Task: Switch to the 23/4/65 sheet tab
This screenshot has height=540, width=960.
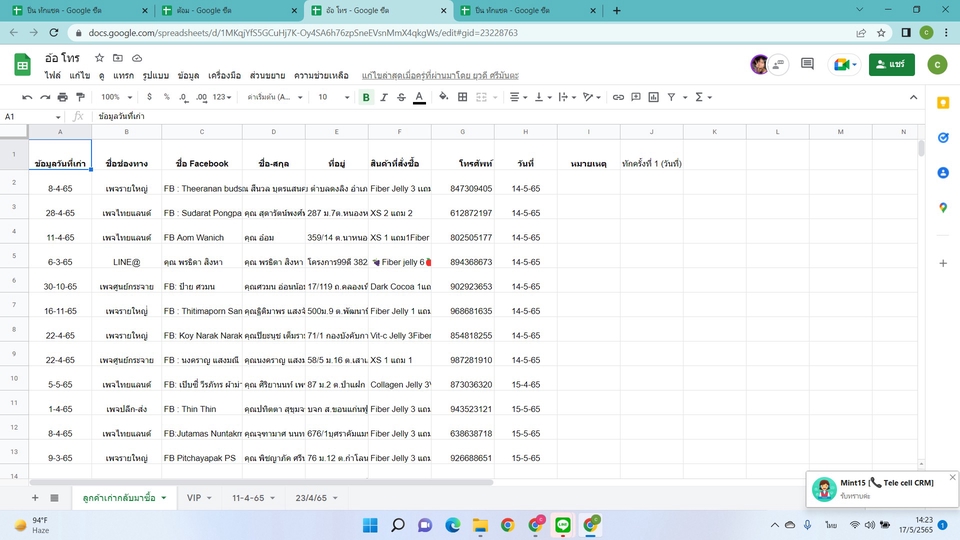Action: (316, 498)
